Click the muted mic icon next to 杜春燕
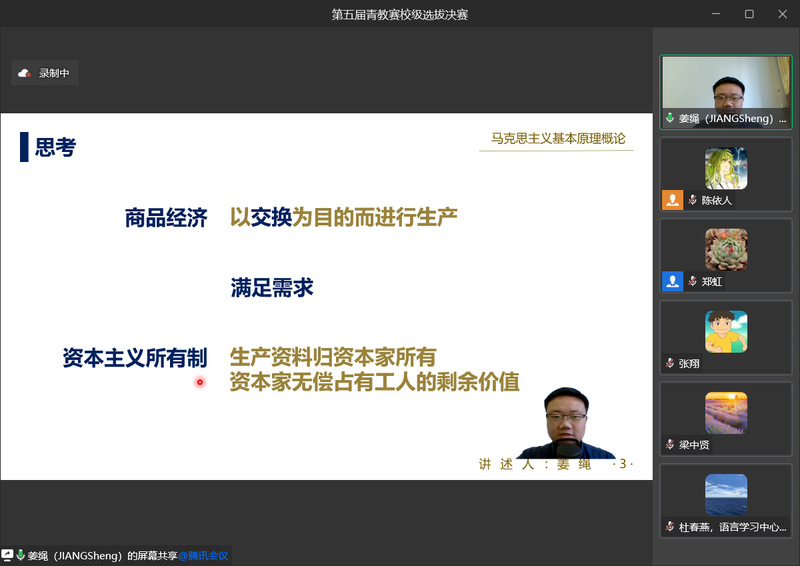The height and width of the screenshot is (566, 800). (x=670, y=526)
